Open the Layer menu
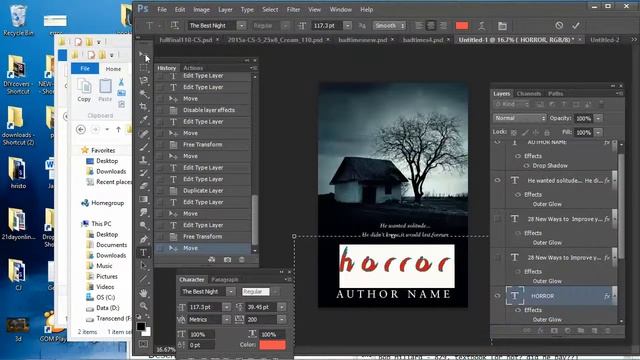 tap(225, 9)
